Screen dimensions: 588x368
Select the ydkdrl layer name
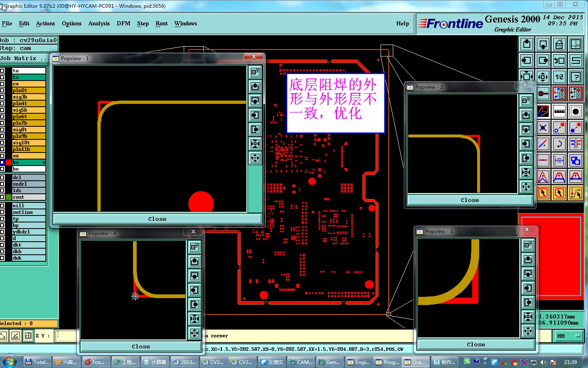(29, 232)
